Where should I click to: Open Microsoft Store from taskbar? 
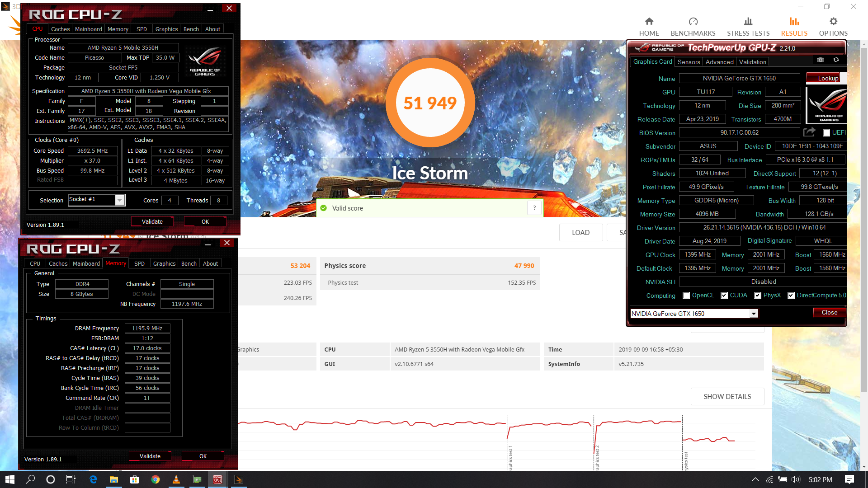(135, 479)
